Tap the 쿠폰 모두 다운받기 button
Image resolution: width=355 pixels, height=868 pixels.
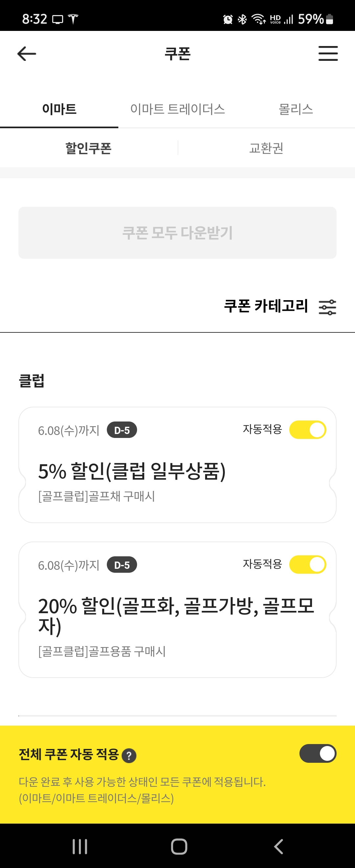pos(177,233)
